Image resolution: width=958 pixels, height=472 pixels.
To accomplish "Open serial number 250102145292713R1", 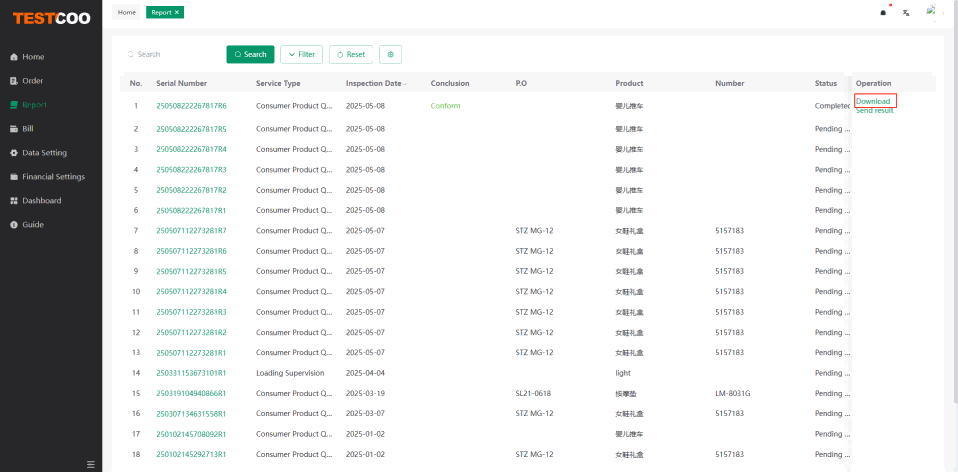I will pyautogui.click(x=191, y=454).
